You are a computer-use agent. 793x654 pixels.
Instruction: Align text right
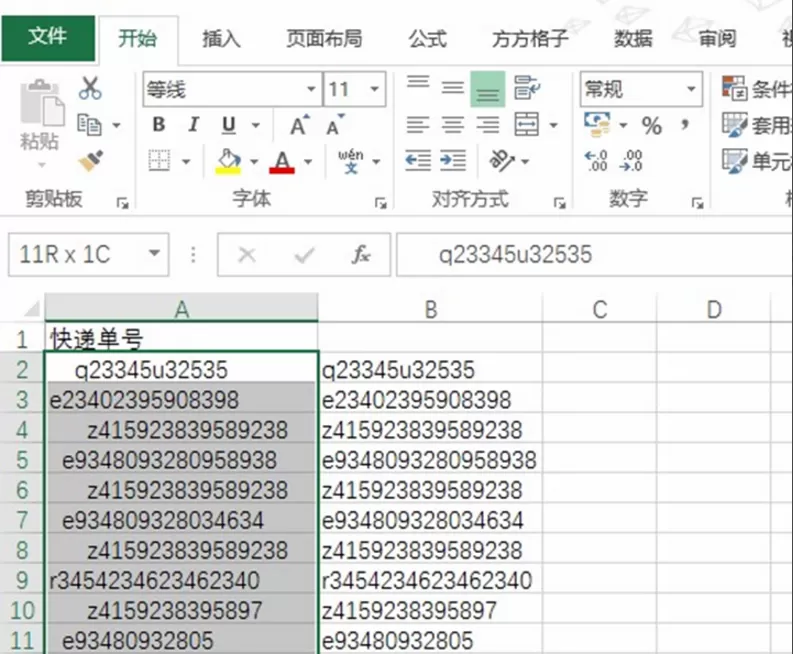coord(488,125)
